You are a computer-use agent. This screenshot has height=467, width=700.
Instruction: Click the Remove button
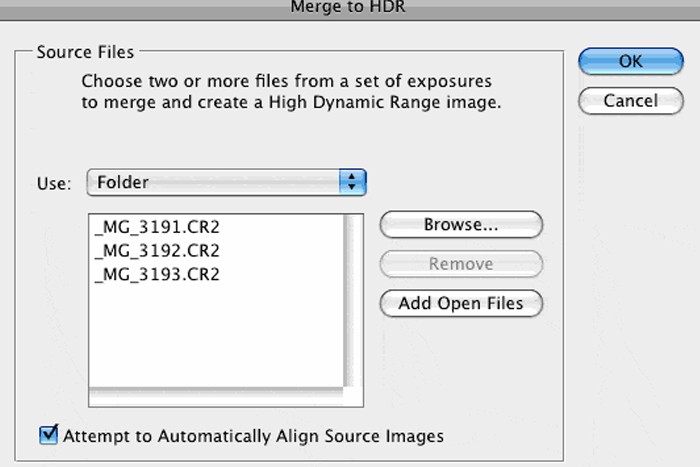[x=461, y=264]
